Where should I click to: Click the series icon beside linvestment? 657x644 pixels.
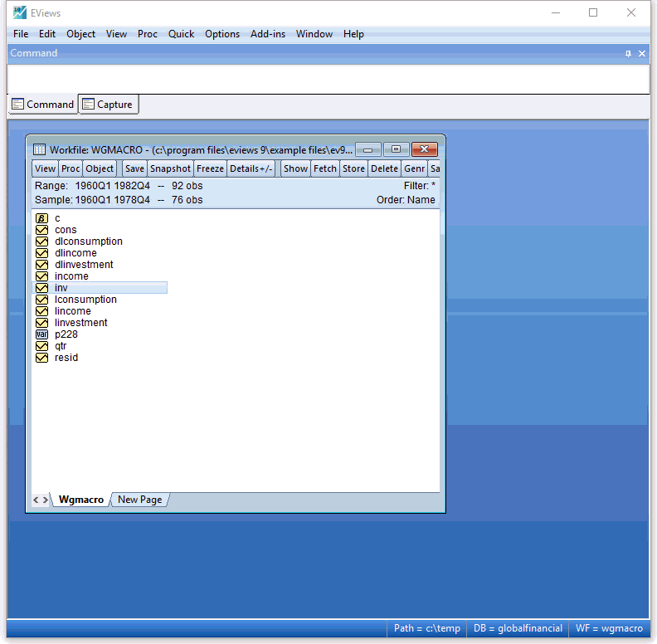pyautogui.click(x=41, y=323)
